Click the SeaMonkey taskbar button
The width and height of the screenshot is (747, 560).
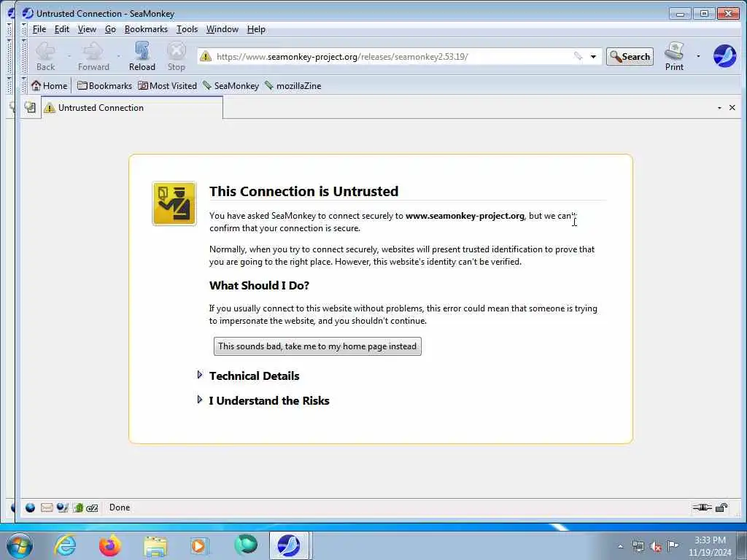pos(289,545)
